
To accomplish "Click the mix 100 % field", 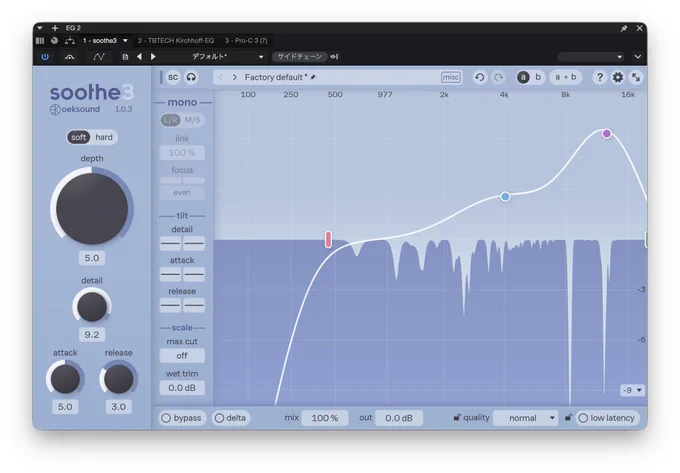I will pyautogui.click(x=325, y=418).
